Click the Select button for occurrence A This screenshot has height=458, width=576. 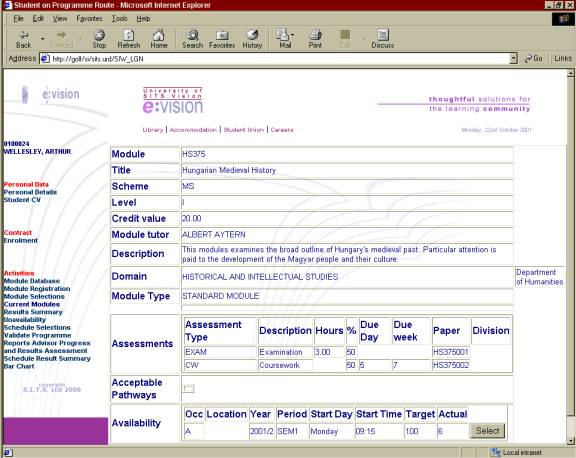[487, 430]
